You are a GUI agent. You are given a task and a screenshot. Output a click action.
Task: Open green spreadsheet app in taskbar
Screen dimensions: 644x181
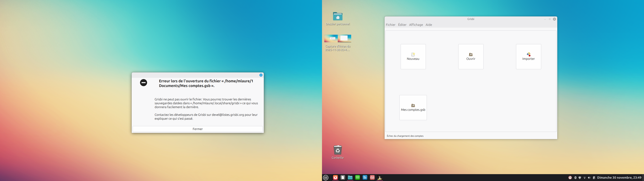click(358, 177)
